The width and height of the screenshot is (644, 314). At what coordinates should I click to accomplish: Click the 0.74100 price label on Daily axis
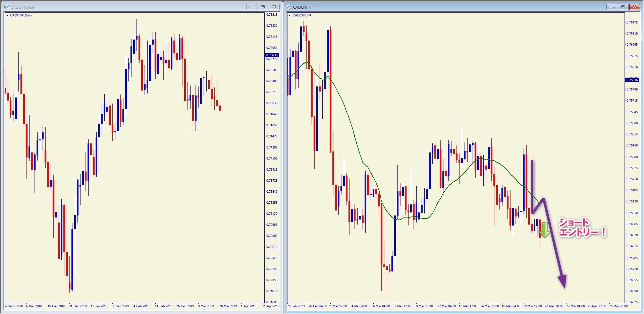272,159
